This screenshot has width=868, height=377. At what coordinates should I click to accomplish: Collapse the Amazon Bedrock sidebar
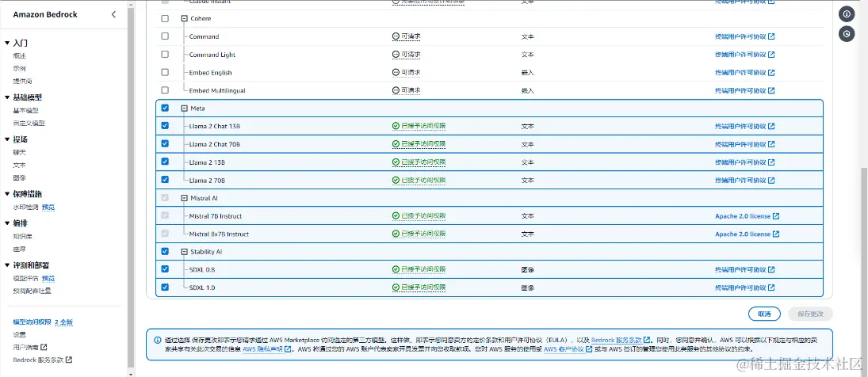click(113, 14)
